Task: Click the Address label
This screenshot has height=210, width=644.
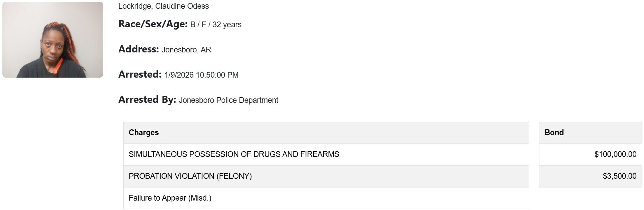Action: coord(138,49)
